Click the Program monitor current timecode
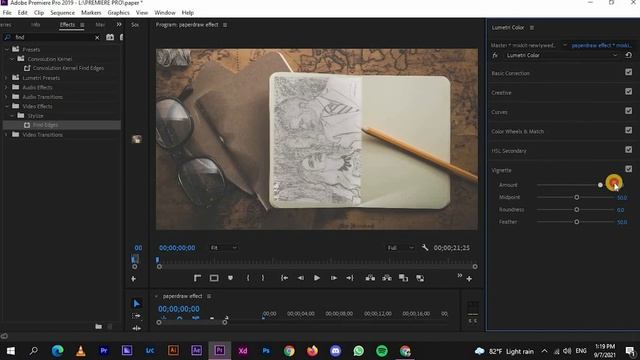This screenshot has height=360, width=640. 177,248
